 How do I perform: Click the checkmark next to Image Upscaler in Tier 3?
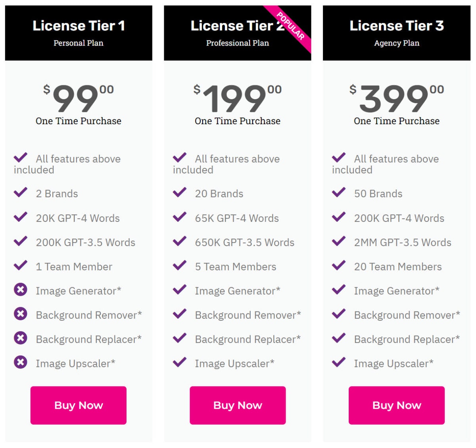(339, 362)
